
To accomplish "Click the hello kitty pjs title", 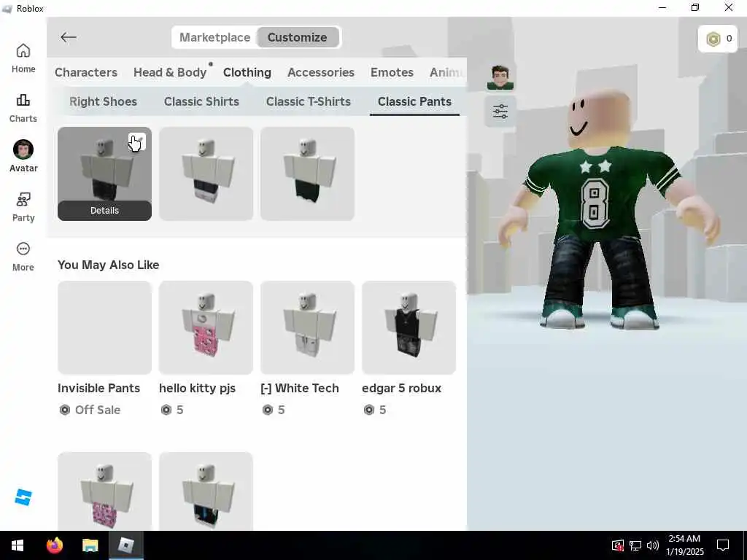I will pos(197,388).
